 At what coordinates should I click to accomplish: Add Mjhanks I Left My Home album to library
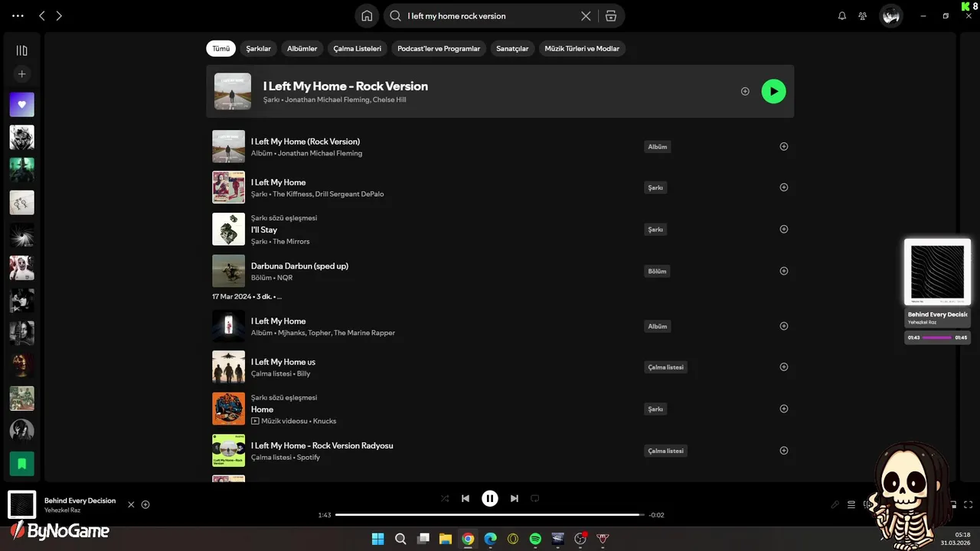coord(784,326)
